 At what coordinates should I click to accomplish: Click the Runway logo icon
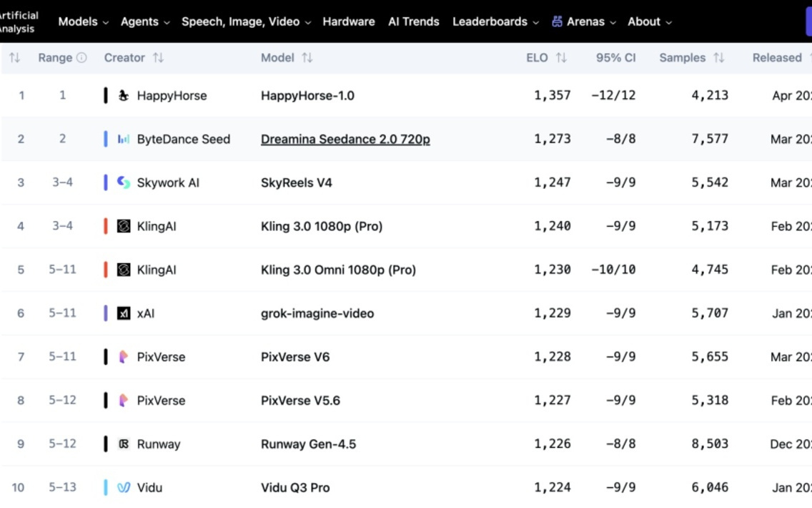123,444
